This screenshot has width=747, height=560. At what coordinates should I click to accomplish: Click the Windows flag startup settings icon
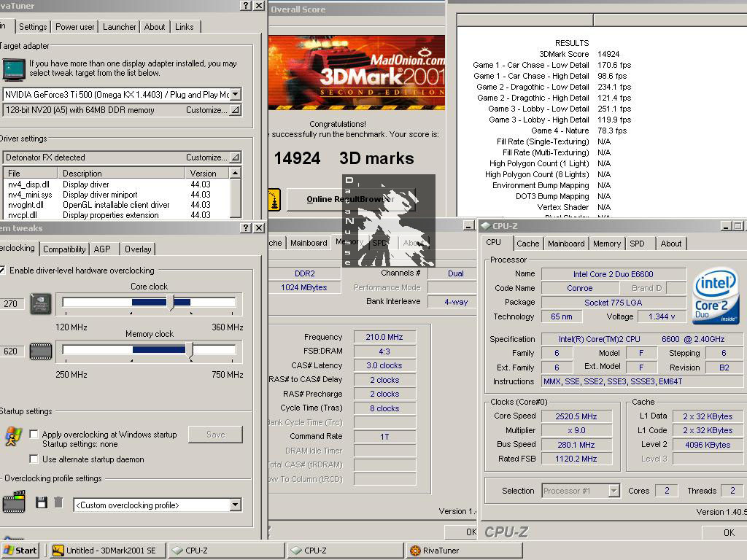(13, 436)
